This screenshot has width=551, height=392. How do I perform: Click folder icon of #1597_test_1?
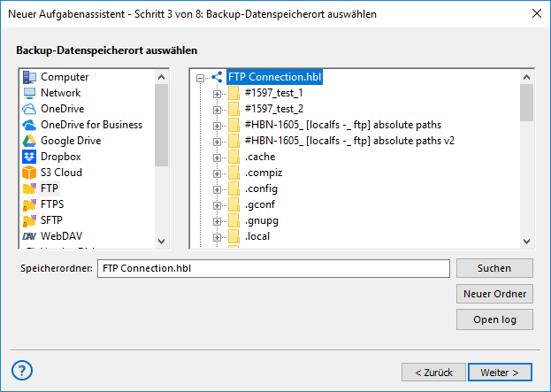coord(233,93)
